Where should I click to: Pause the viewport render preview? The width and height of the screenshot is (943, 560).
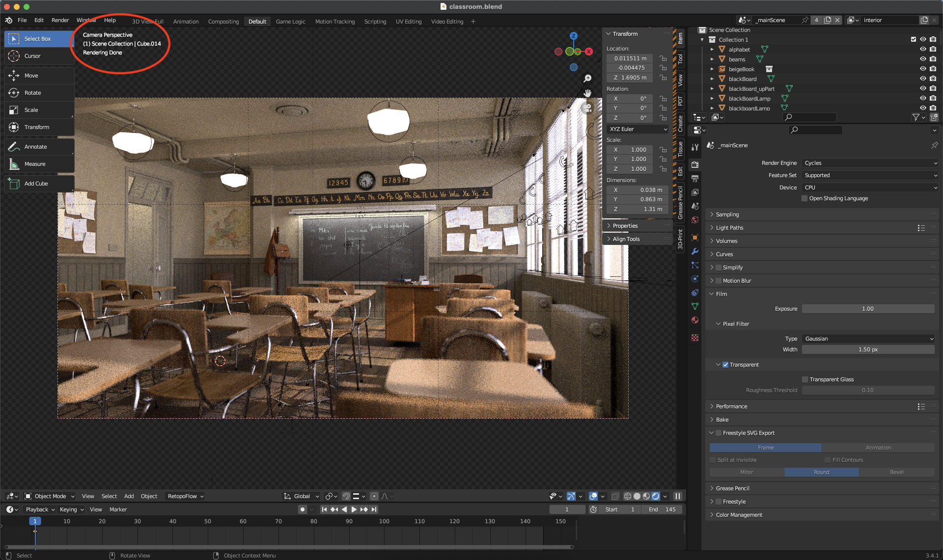coord(678,496)
